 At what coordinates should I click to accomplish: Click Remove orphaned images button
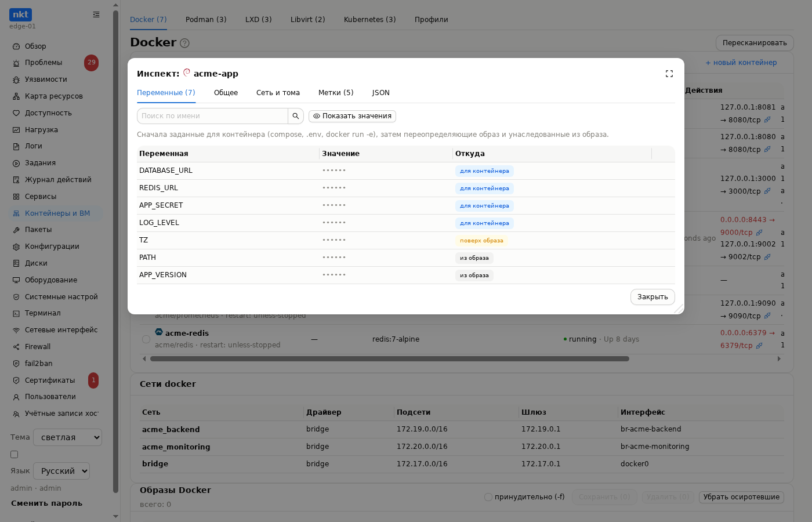741,497
